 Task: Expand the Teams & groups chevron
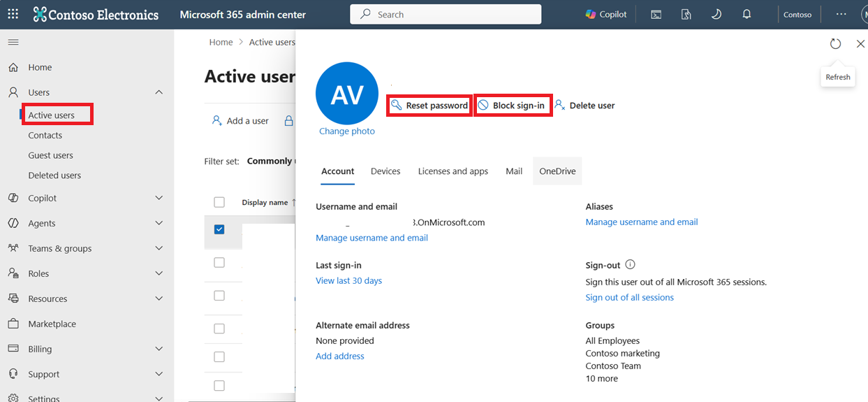click(159, 248)
